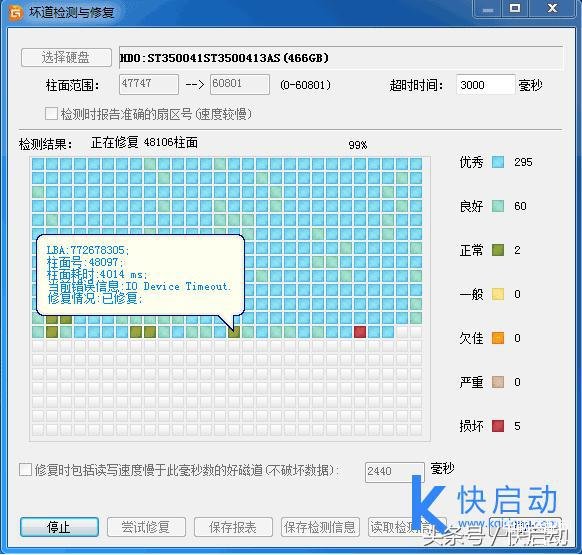The image size is (582, 555).
Task: Click the 保存报表 button
Action: 233,527
